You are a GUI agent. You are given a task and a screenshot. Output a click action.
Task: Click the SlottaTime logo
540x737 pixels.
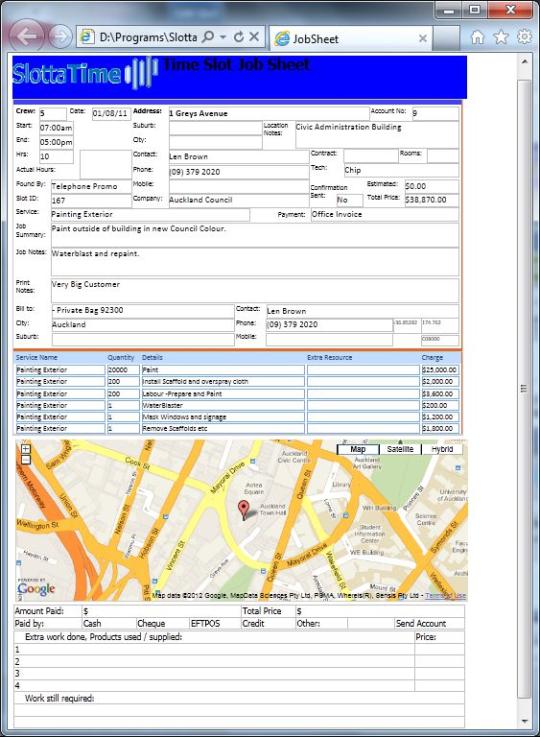point(85,74)
